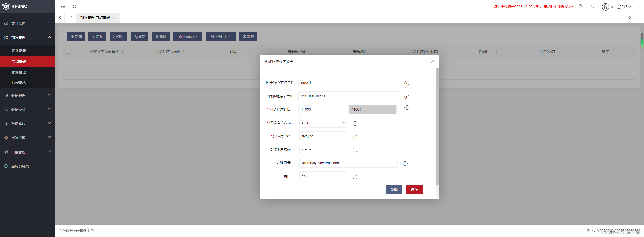
Task: Click 卸载 toolbar button
Action: tap(248, 36)
